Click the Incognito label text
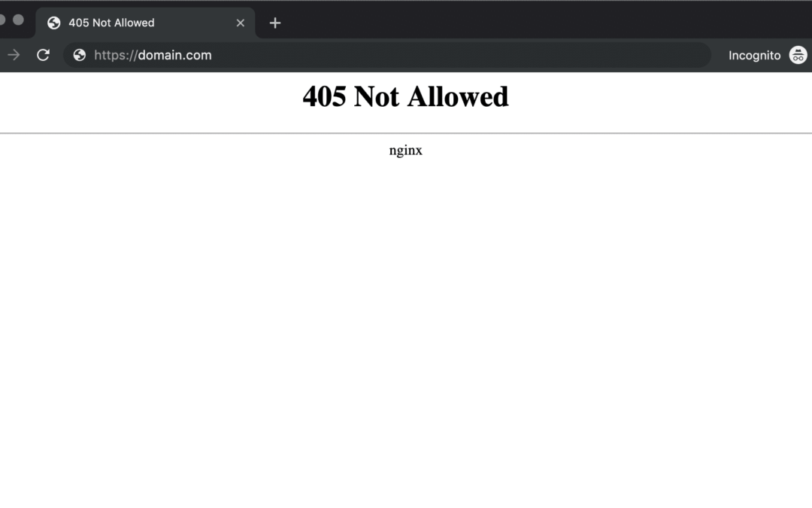The width and height of the screenshot is (812, 508). (x=754, y=55)
